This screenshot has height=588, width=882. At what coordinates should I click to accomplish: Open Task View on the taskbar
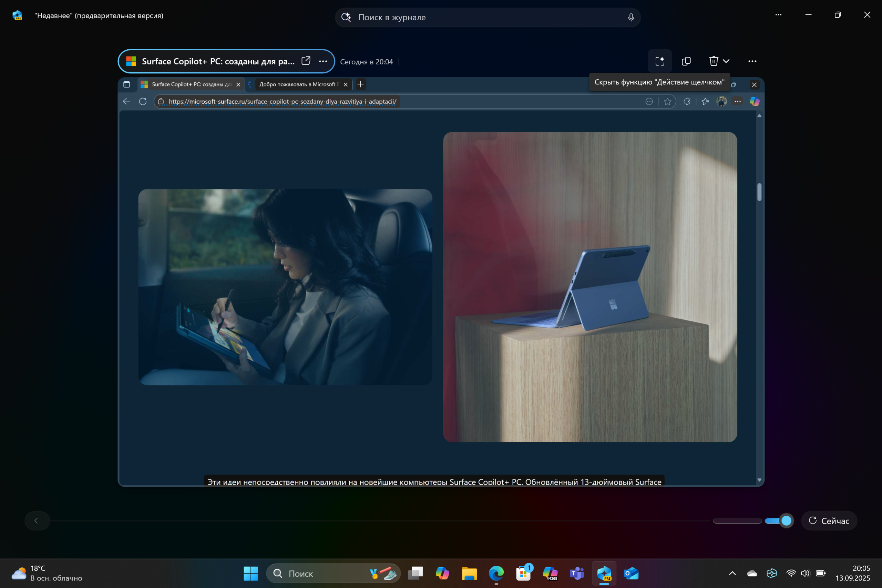tap(416, 574)
